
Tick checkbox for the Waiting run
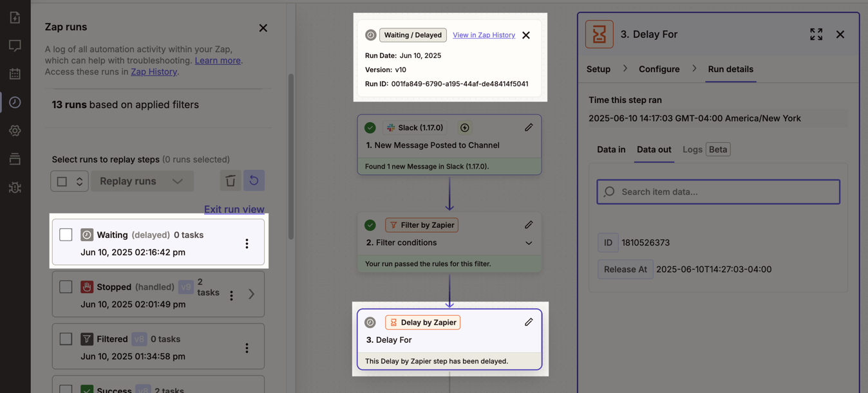[66, 235]
